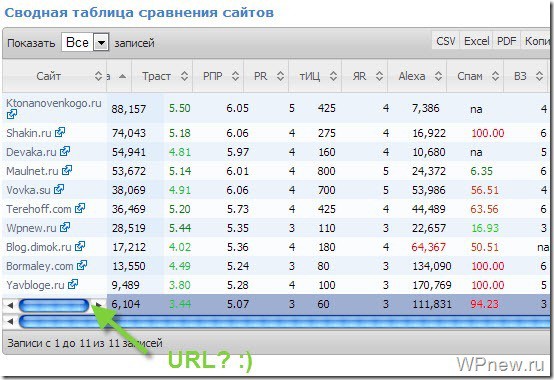
Task: Open external link icon next to Shakin.ru
Action: coord(60,132)
